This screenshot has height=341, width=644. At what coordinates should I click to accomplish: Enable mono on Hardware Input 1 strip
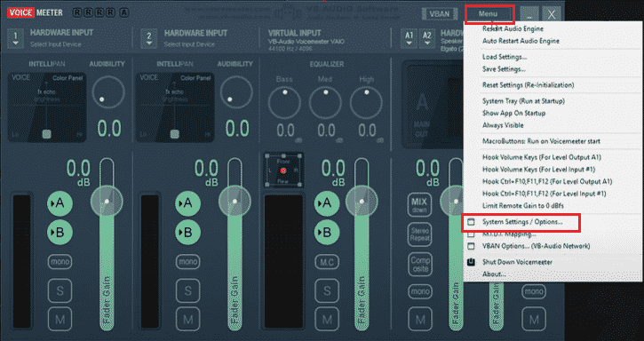click(x=60, y=262)
